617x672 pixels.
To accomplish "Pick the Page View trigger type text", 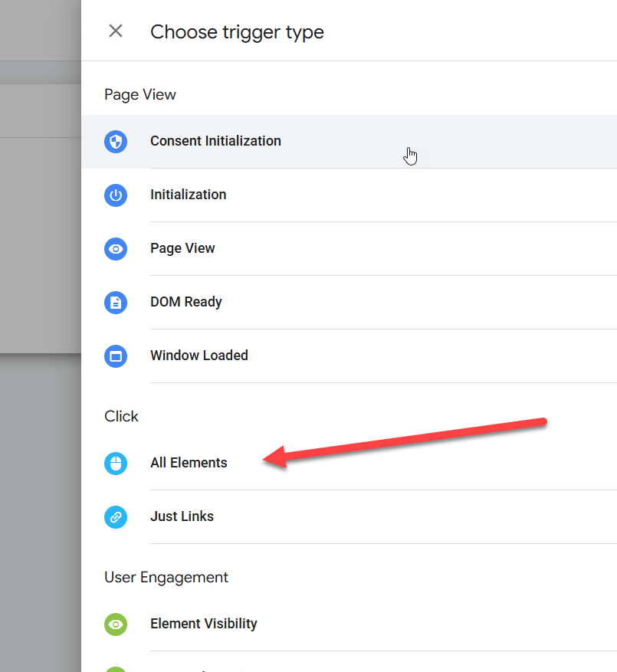I will (x=182, y=248).
